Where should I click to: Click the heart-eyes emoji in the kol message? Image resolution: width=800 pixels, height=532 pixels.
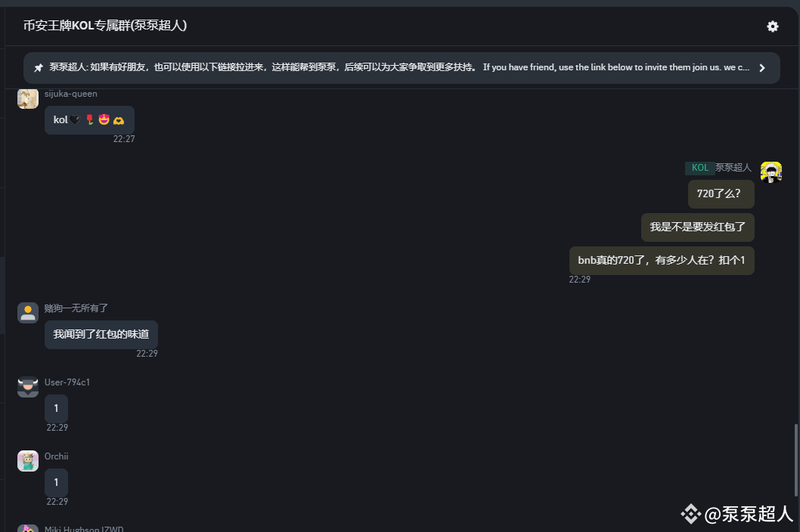104,119
